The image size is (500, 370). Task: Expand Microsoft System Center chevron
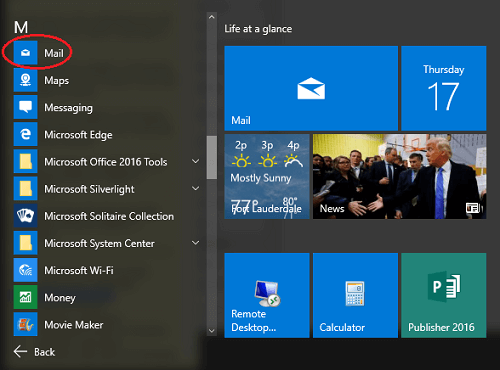point(196,243)
